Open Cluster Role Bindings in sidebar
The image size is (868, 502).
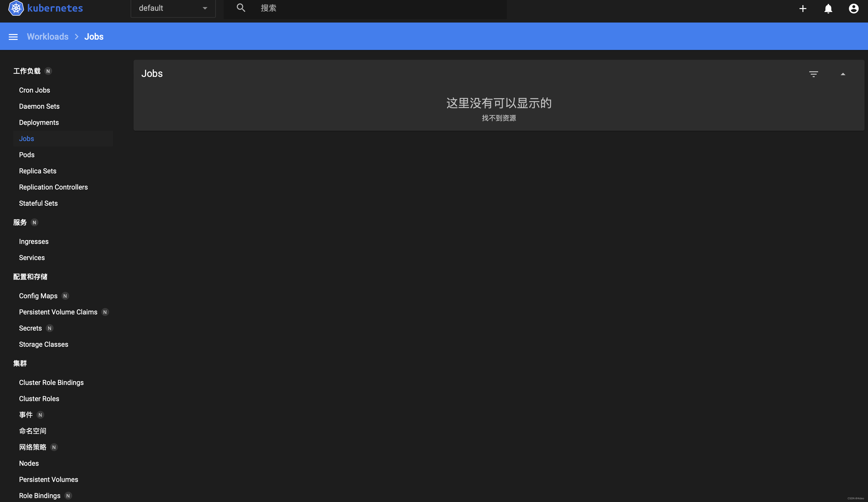point(51,382)
